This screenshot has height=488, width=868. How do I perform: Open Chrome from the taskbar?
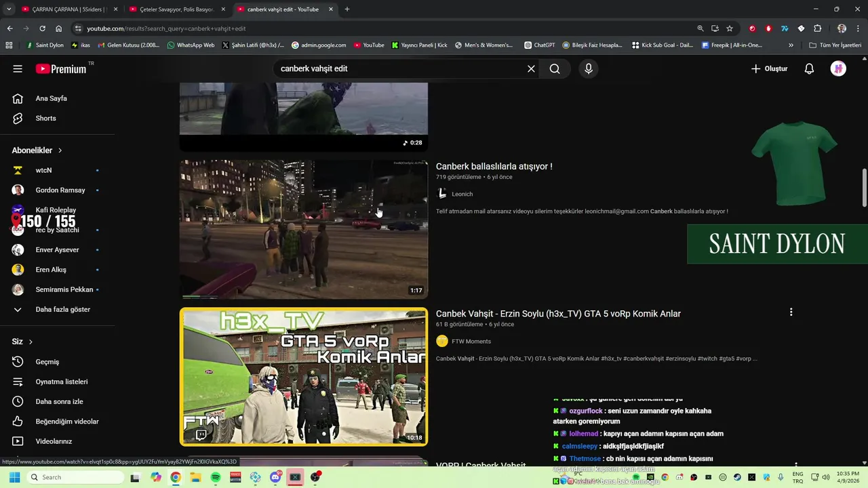point(176,477)
